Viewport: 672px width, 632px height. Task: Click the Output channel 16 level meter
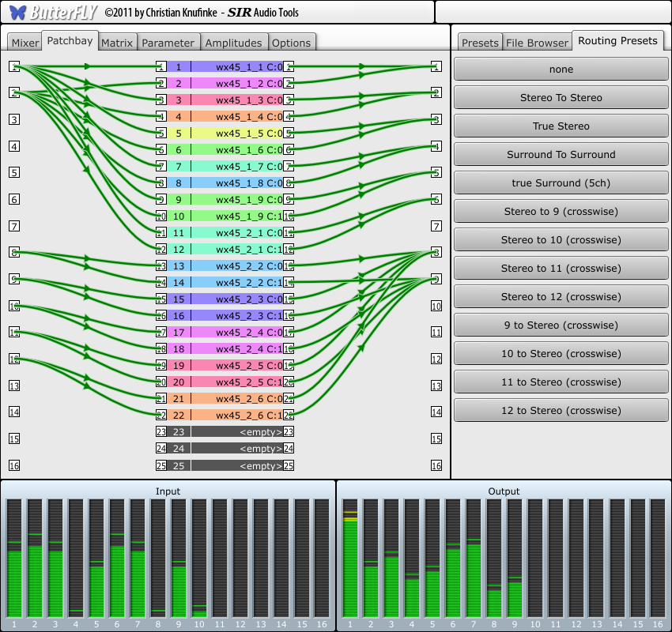658,559
